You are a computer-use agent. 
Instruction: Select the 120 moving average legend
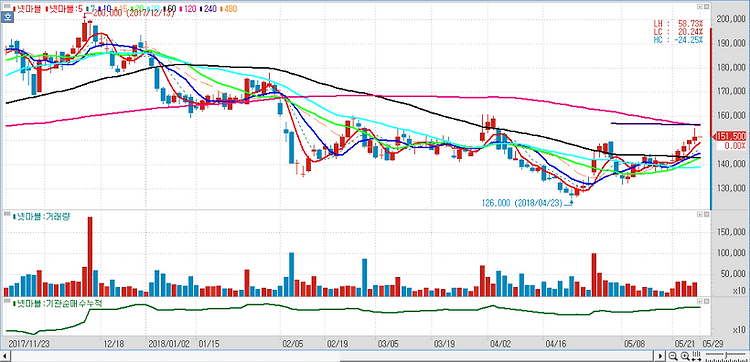[x=189, y=9]
